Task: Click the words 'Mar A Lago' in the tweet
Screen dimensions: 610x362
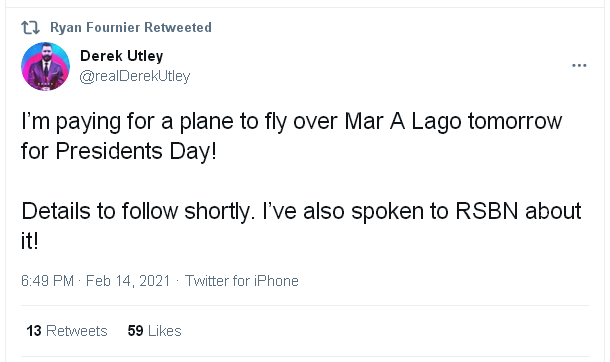Action: click(403, 122)
